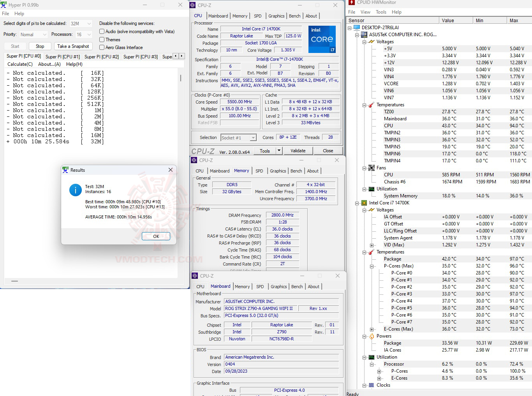
Task: Open the pi digits dropdown showing 32M
Action: point(81,23)
